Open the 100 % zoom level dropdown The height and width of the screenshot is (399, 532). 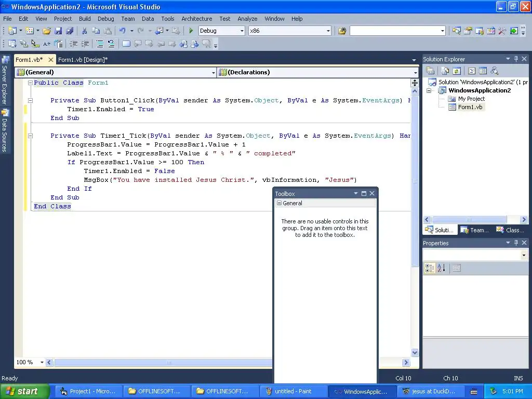click(x=42, y=362)
